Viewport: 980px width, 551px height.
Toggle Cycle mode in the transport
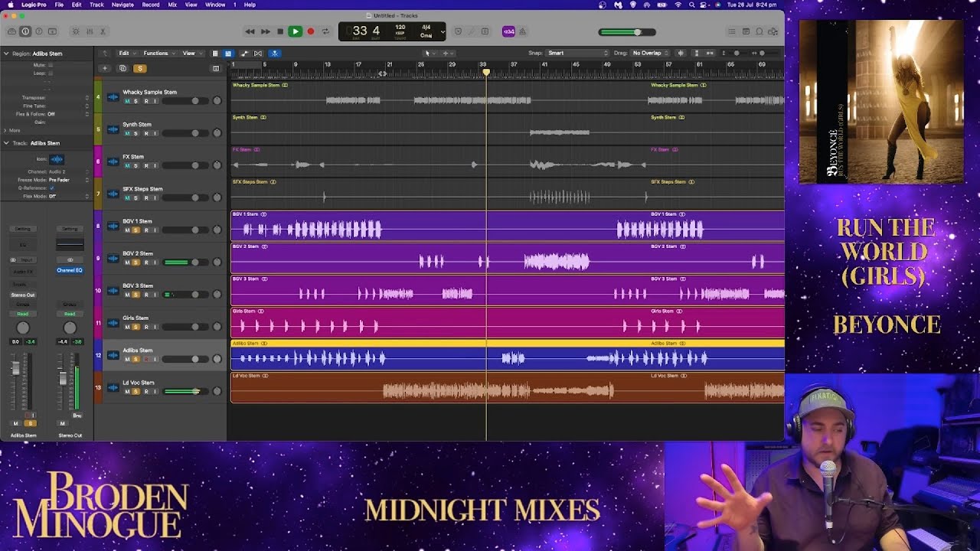pos(325,31)
